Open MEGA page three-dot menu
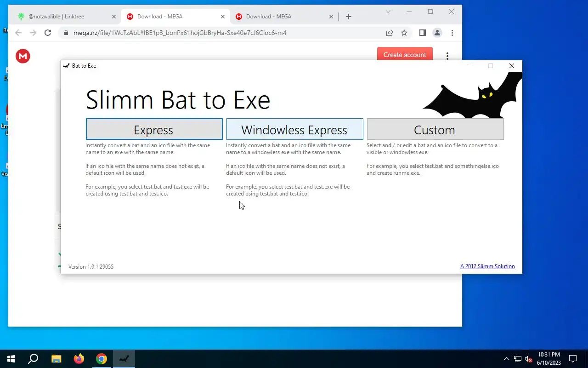This screenshot has height=368, width=588. 447,56
